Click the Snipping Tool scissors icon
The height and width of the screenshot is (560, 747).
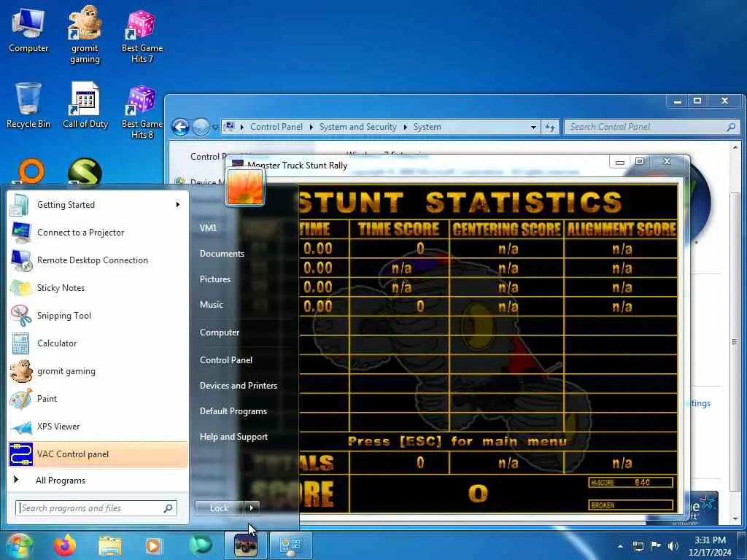[x=21, y=315]
